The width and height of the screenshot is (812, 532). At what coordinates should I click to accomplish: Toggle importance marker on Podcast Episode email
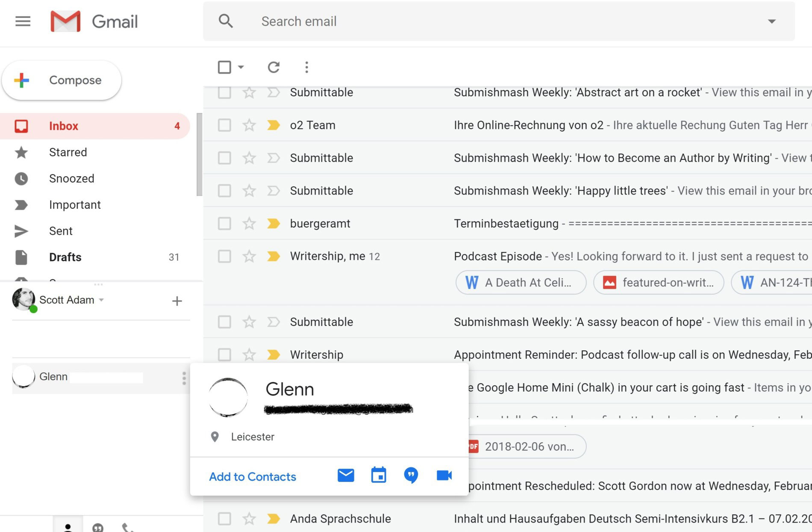[274, 256]
